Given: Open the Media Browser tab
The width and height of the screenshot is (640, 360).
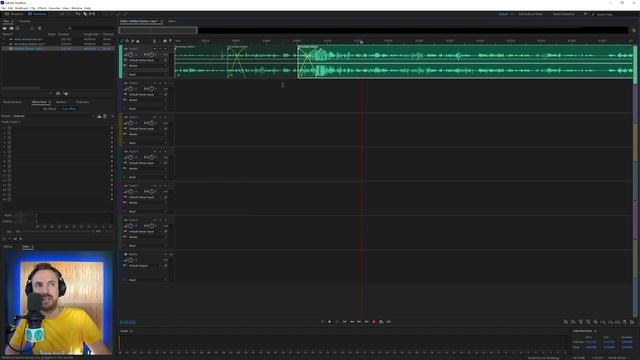Looking at the screenshot, I should pyautogui.click(x=12, y=102).
